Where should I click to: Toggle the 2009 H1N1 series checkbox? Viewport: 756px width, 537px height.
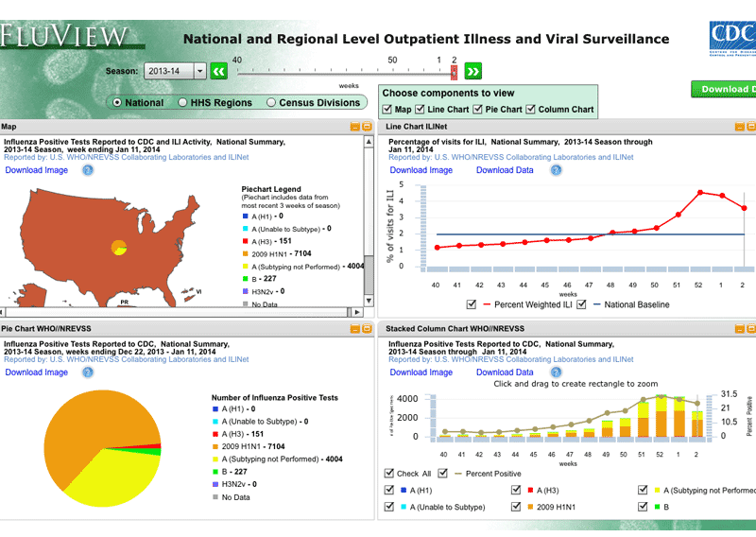[x=516, y=507]
